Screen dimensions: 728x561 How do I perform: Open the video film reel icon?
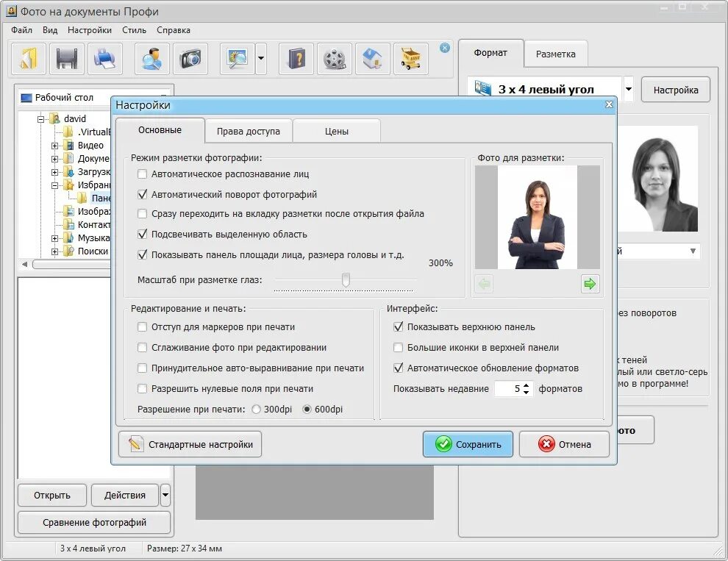click(335, 59)
